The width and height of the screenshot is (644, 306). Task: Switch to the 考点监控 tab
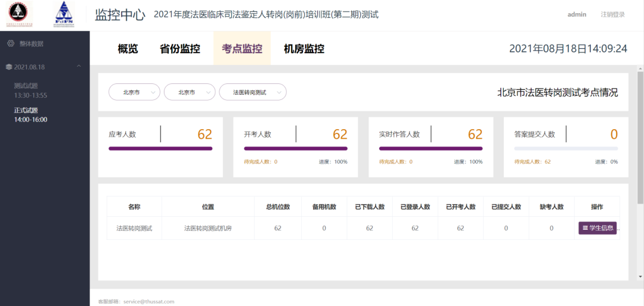(x=242, y=49)
